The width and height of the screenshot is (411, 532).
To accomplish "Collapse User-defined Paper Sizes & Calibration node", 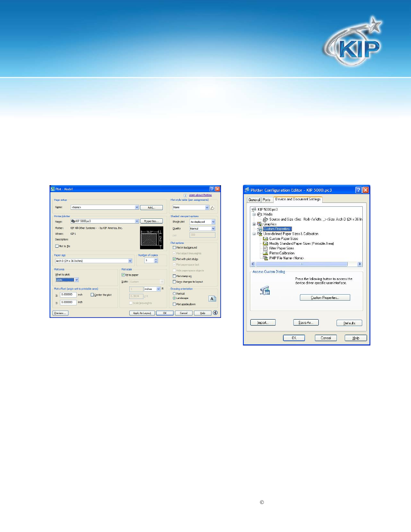I will (254, 234).
